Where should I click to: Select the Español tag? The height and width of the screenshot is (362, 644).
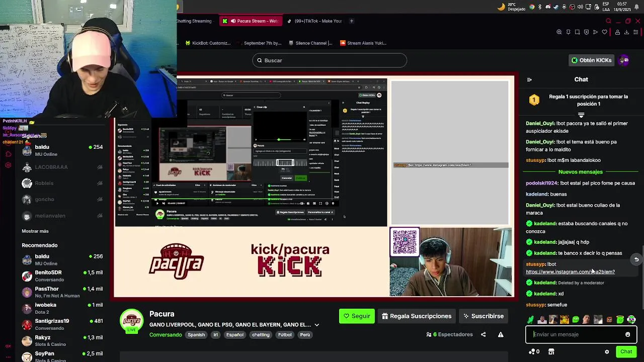pos(234,335)
